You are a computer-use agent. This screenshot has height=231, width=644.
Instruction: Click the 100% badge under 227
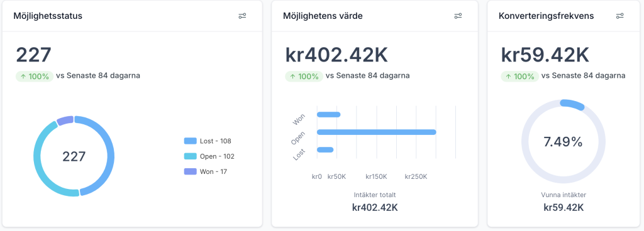pyautogui.click(x=35, y=76)
